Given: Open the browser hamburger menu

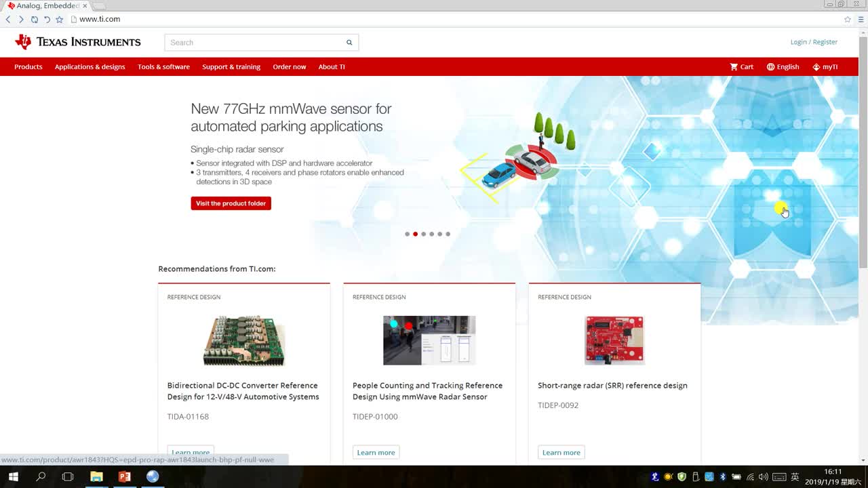Looking at the screenshot, I should tap(861, 20).
